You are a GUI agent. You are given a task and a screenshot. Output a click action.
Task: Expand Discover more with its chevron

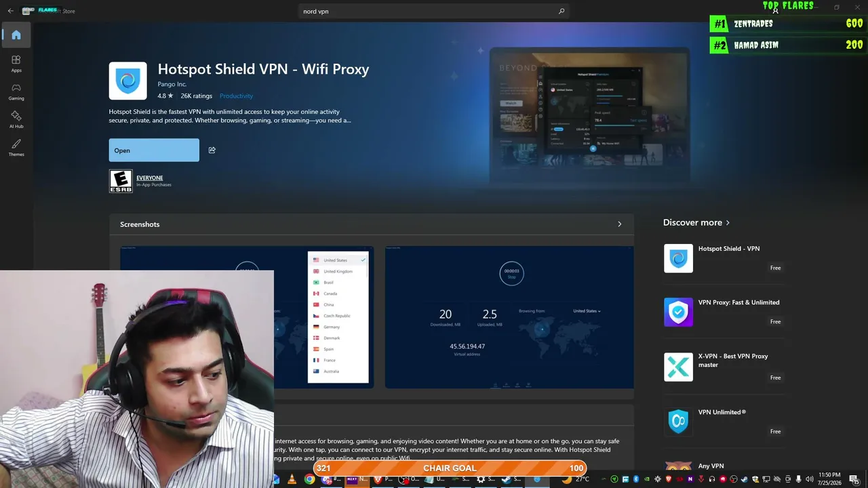(728, 223)
